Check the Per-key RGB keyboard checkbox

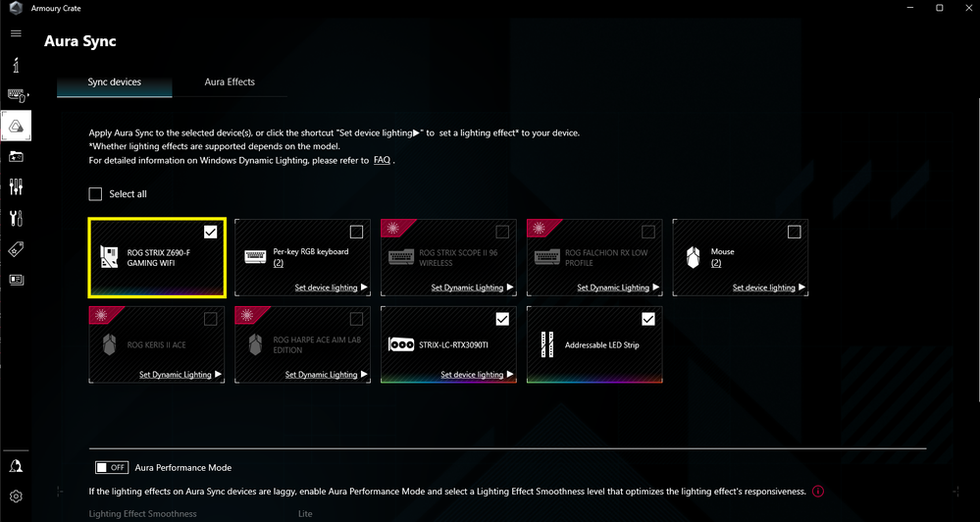pyautogui.click(x=356, y=232)
